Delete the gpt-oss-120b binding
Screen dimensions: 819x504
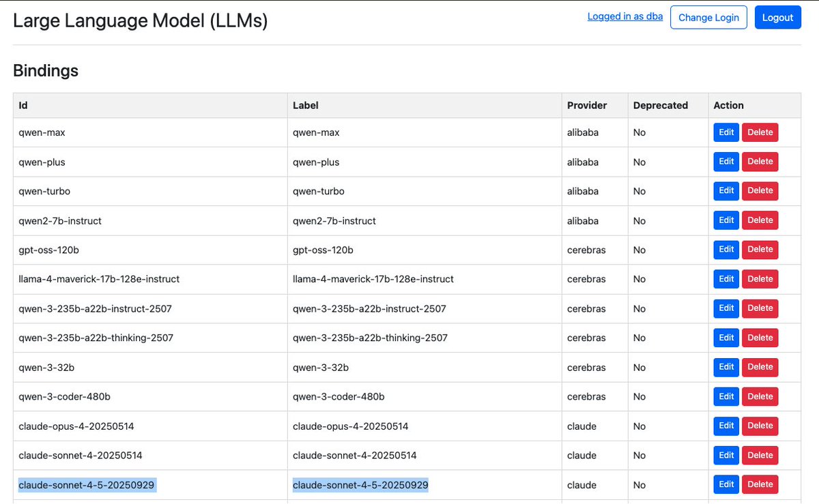pyautogui.click(x=760, y=250)
